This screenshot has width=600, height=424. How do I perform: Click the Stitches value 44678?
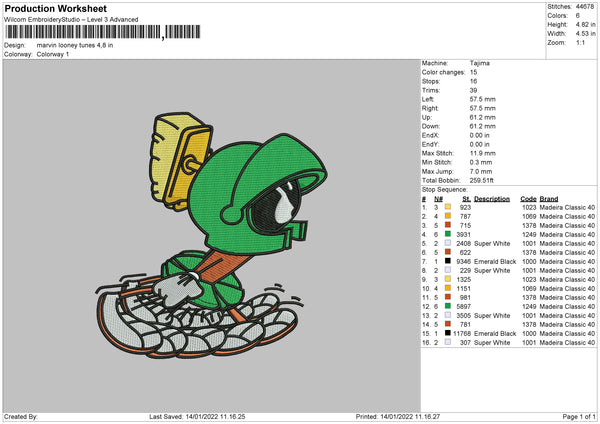[x=585, y=7]
